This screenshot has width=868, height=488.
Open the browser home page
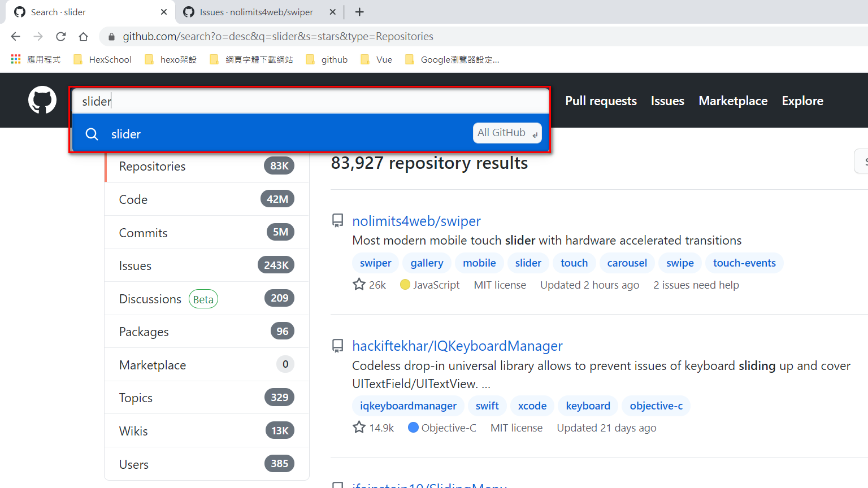(x=83, y=37)
